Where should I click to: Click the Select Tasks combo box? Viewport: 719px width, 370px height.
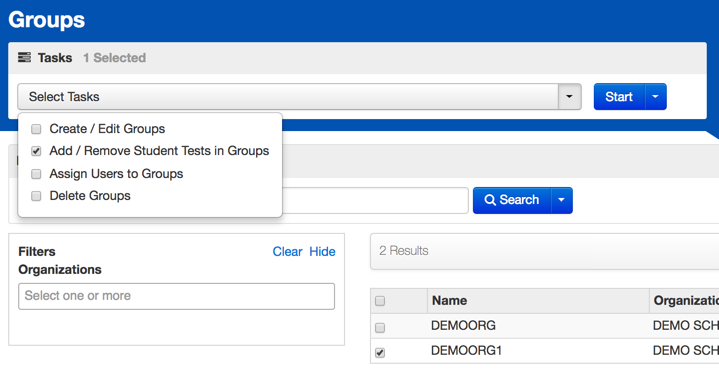tap(299, 97)
